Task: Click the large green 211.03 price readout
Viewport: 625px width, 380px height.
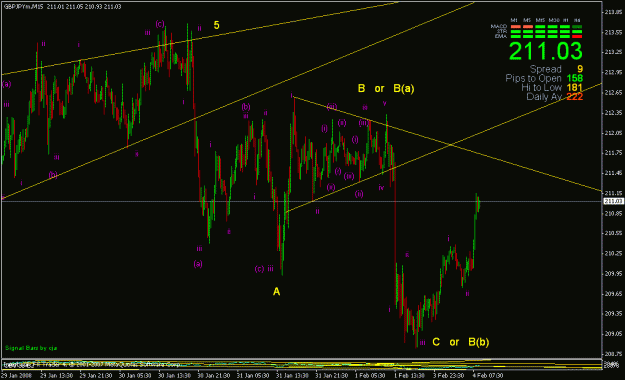Action: 546,51
